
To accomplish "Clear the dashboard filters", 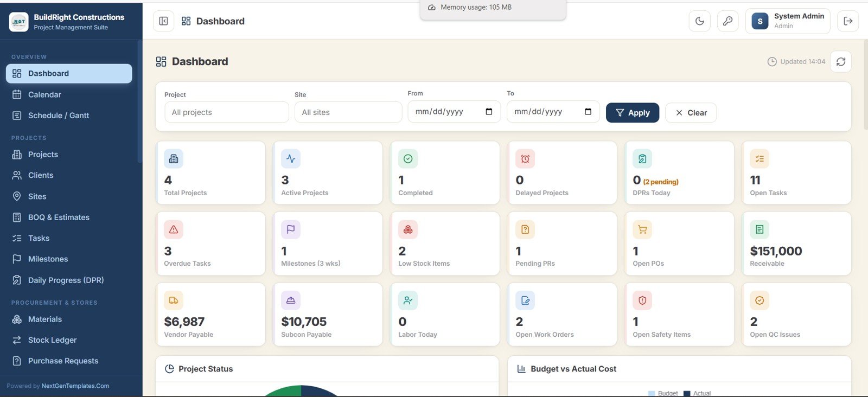I will pos(691,113).
